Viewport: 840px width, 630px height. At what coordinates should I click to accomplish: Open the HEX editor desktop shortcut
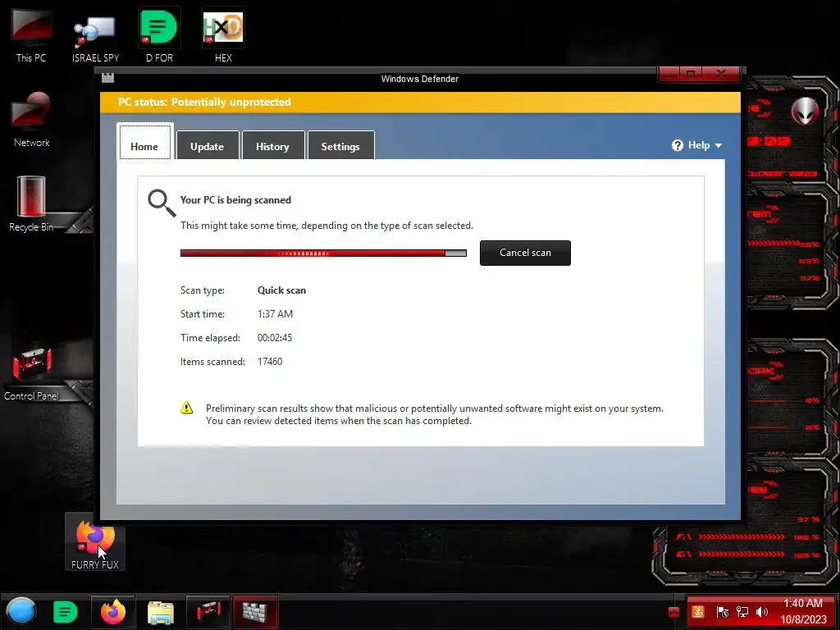[223, 36]
